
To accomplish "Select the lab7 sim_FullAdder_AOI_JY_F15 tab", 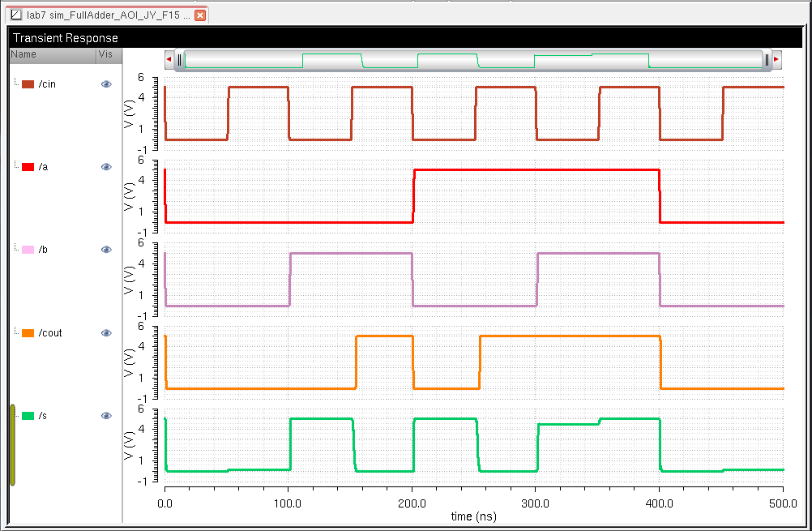I will coord(108,15).
